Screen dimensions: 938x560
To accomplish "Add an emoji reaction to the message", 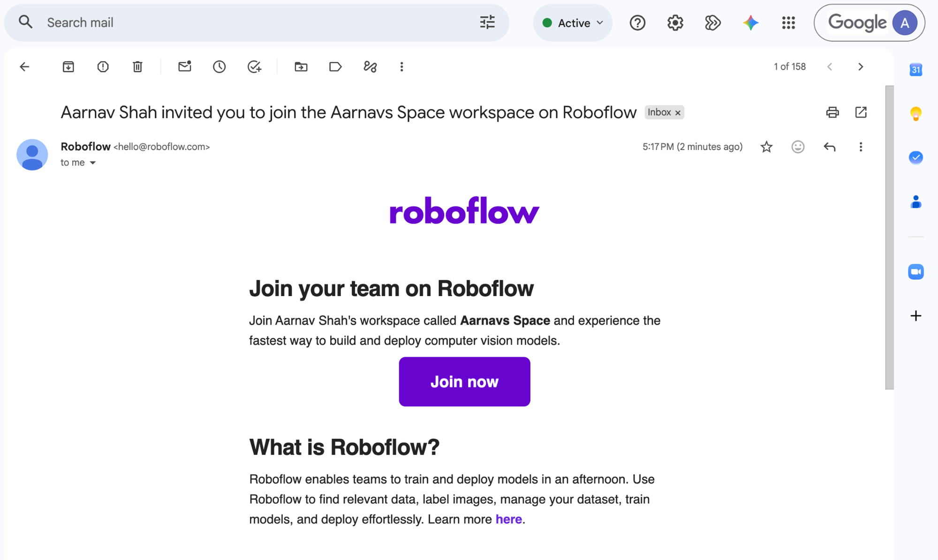I will [x=798, y=147].
